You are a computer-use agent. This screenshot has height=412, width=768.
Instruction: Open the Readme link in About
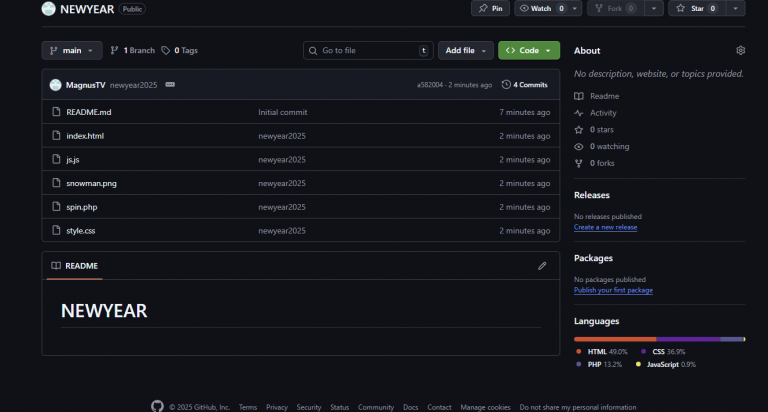tap(597, 96)
